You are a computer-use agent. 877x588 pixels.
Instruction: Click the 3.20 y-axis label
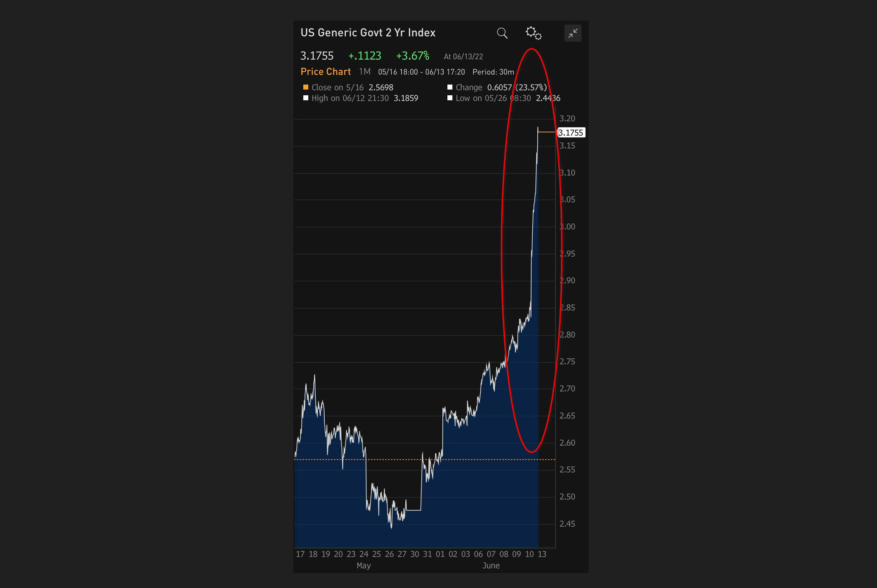coord(567,118)
